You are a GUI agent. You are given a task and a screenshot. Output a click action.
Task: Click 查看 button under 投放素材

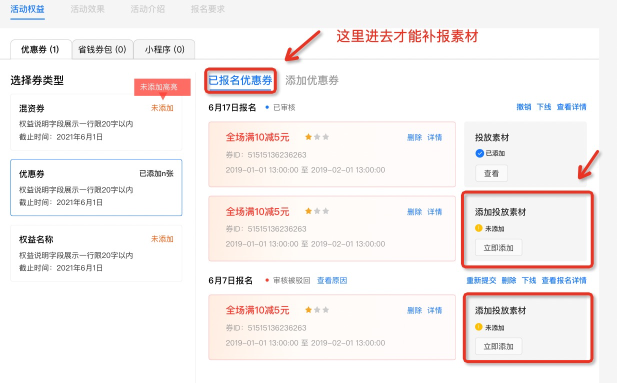tap(491, 173)
